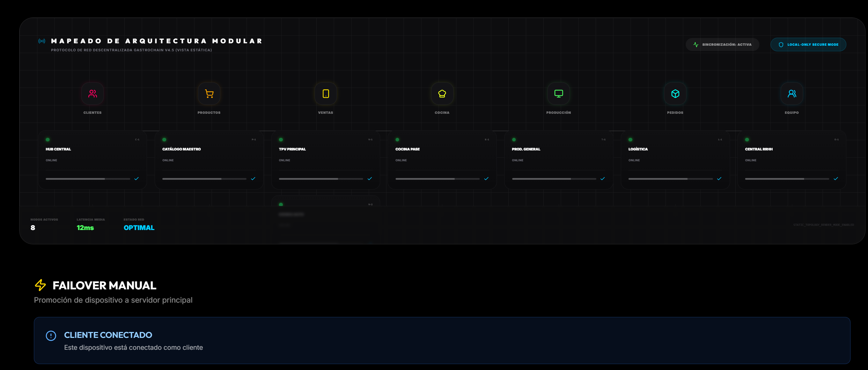Click the Cliente Conectado notification banner

pos(442,340)
